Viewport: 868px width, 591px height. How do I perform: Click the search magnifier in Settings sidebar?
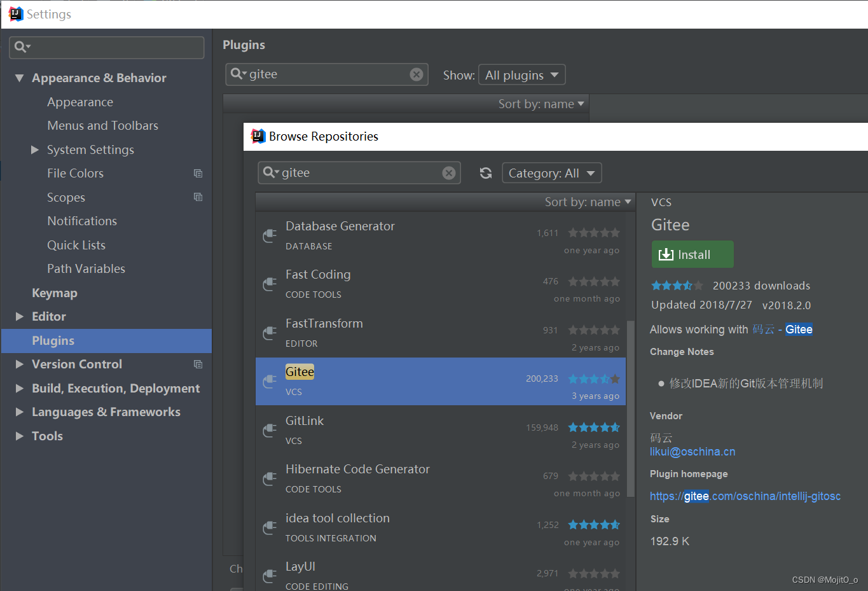coord(22,46)
